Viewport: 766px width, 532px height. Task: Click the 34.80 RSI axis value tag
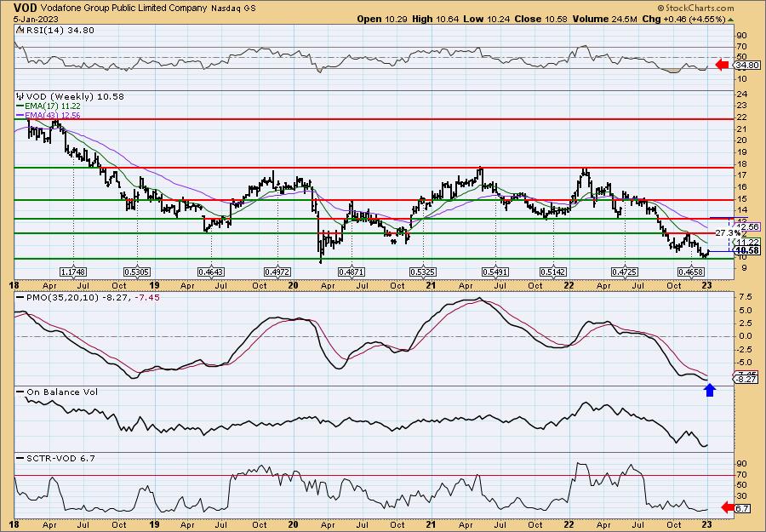pyautogui.click(x=747, y=65)
